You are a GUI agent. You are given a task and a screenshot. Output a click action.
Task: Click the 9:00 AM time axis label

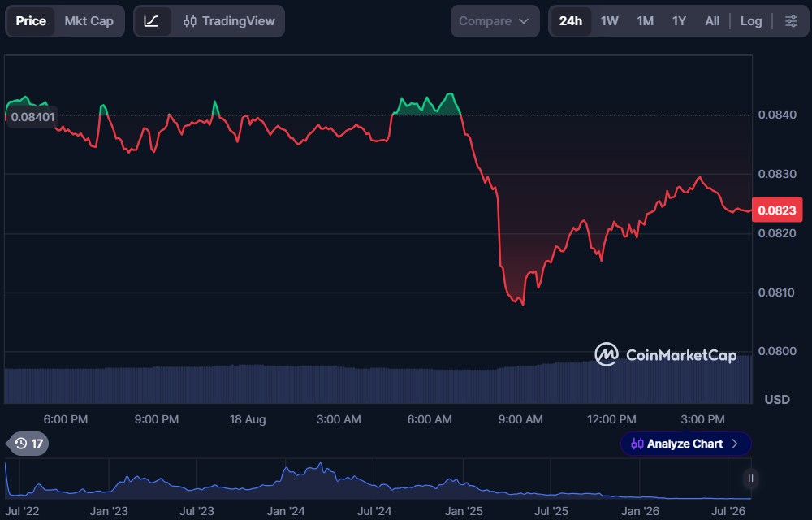520,419
